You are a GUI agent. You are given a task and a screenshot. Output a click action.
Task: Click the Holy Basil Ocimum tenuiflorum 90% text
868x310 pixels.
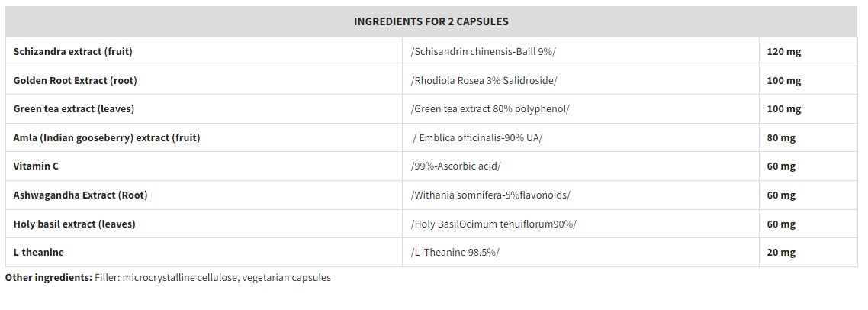coord(493,224)
